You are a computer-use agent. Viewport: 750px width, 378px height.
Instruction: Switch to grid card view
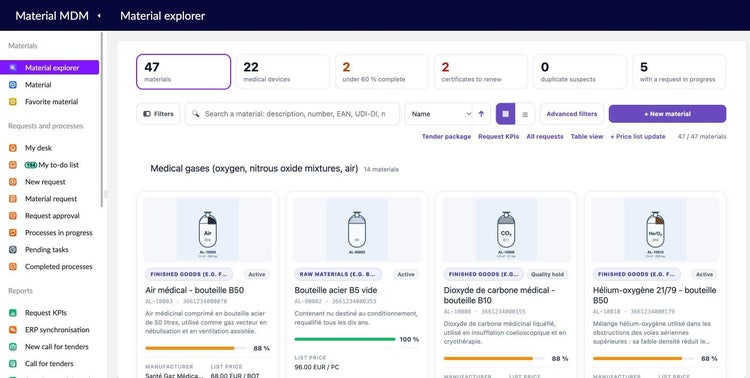point(506,114)
